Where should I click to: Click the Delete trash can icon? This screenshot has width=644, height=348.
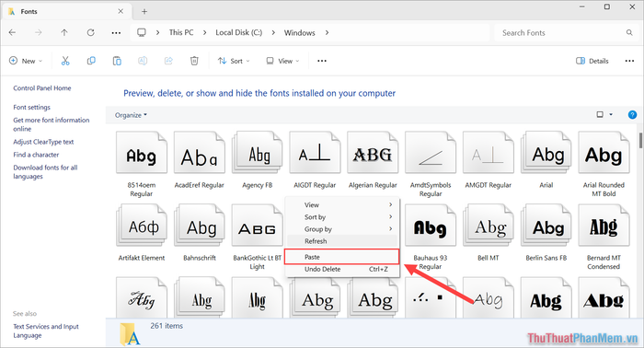pyautogui.click(x=194, y=61)
